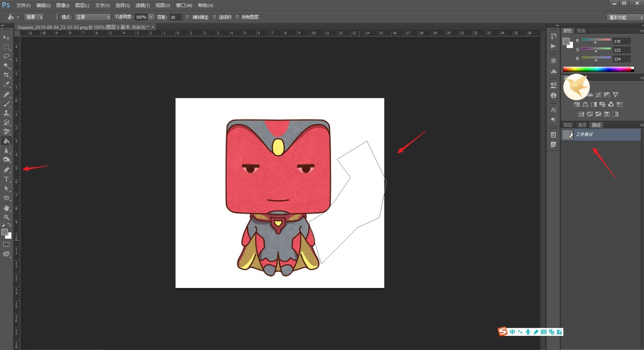Add a Photo Filter adjustment

pos(603,104)
